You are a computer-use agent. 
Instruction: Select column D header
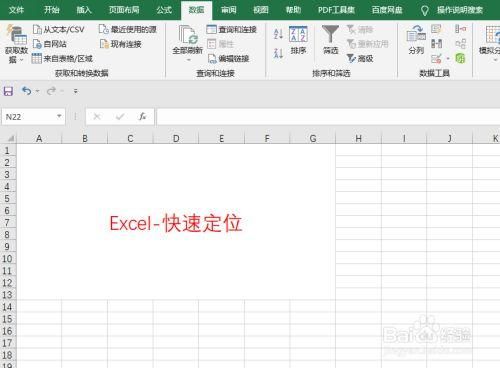tap(176, 138)
